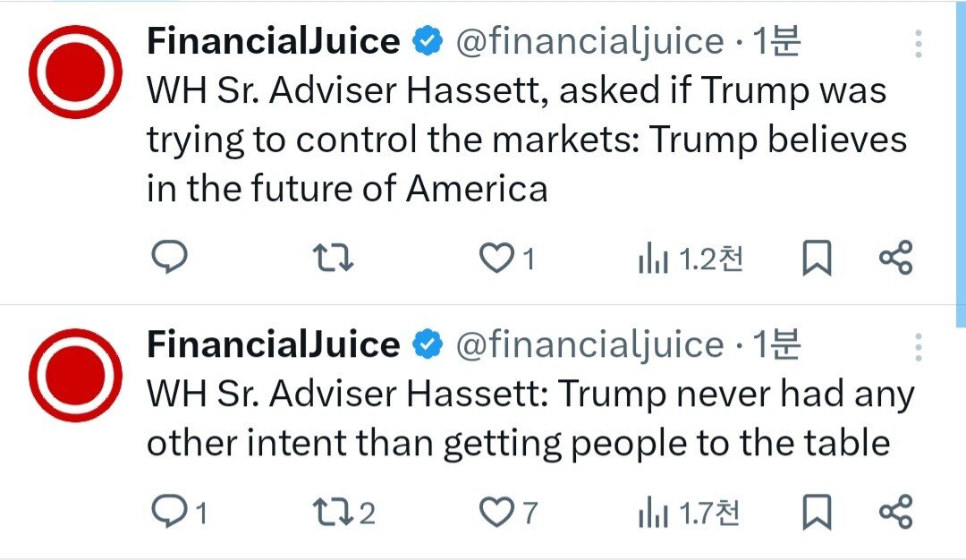Image resolution: width=966 pixels, height=560 pixels.
Task: Open FinancialJuice avatar on second tweet
Action: [x=75, y=375]
